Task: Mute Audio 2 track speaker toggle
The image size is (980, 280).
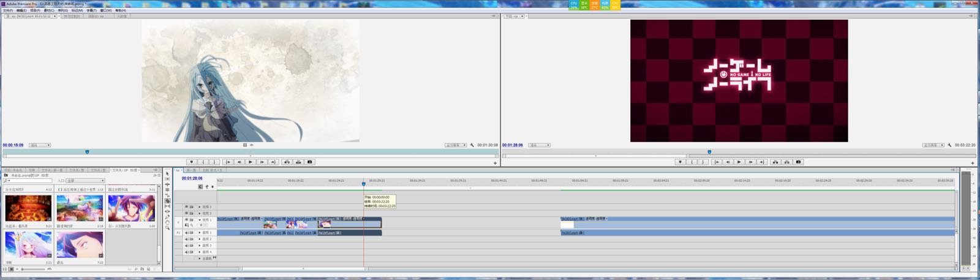Action: (x=186, y=239)
